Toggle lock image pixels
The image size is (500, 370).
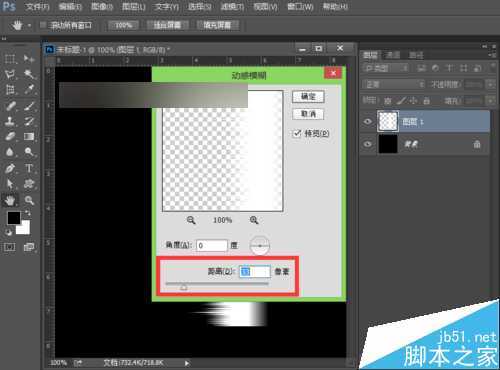[x=401, y=100]
